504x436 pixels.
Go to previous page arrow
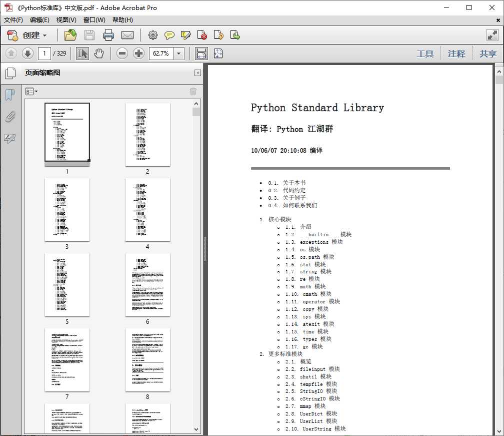11,54
